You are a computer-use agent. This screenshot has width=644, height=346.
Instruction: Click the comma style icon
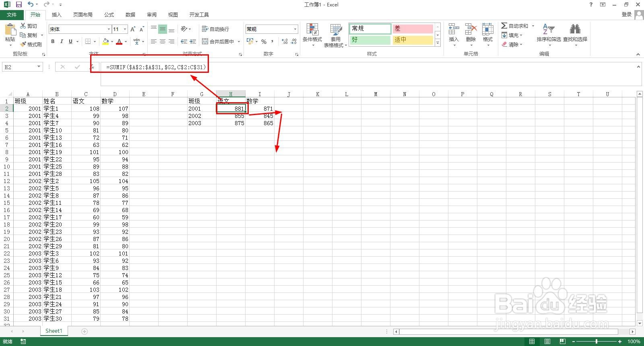tap(272, 41)
